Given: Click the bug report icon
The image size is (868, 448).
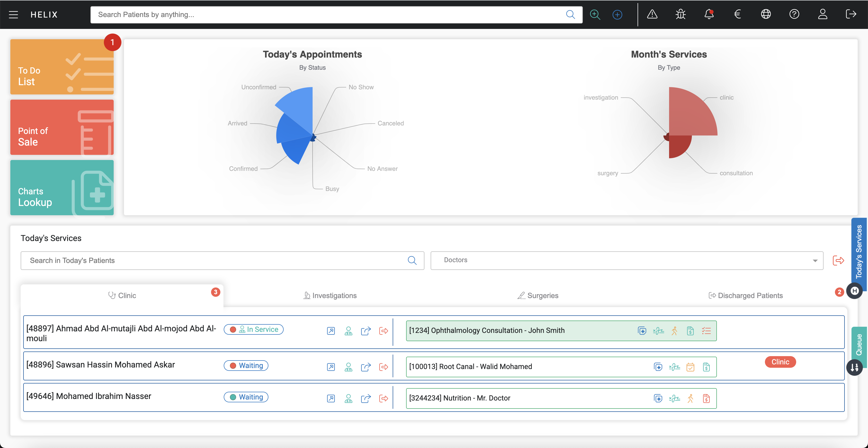Looking at the screenshot, I should pyautogui.click(x=680, y=14).
